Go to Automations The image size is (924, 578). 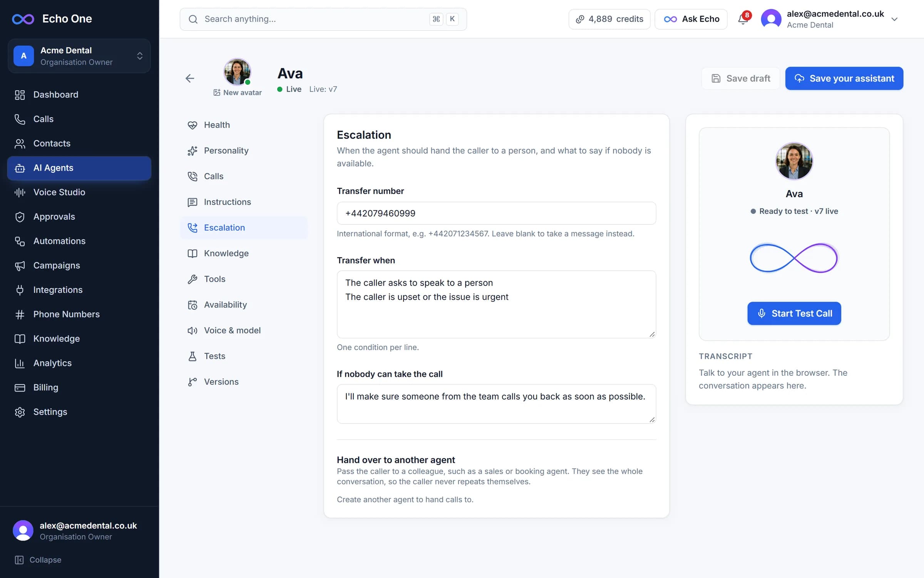click(x=79, y=241)
